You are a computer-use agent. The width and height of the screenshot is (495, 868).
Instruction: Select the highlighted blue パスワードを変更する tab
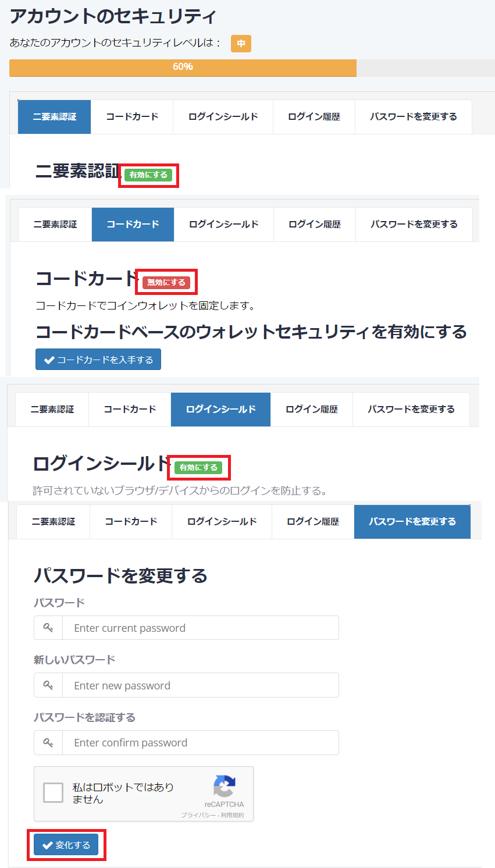pos(412,522)
